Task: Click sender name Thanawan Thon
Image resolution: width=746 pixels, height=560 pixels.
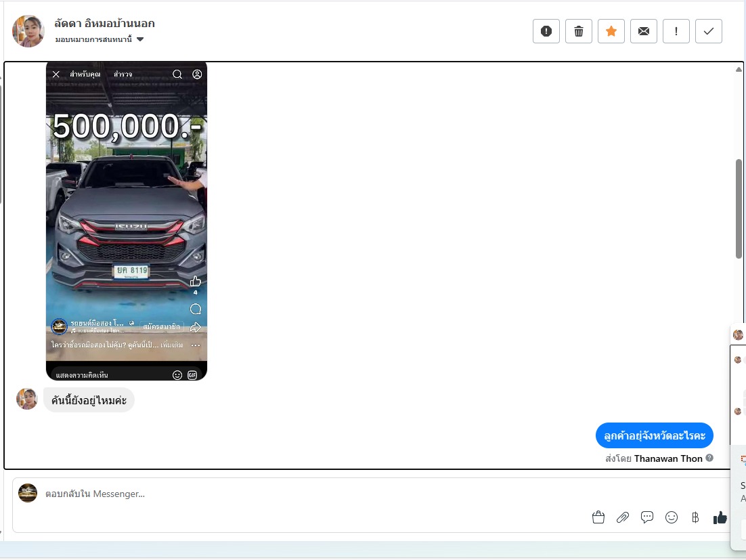Action: pyautogui.click(x=668, y=458)
